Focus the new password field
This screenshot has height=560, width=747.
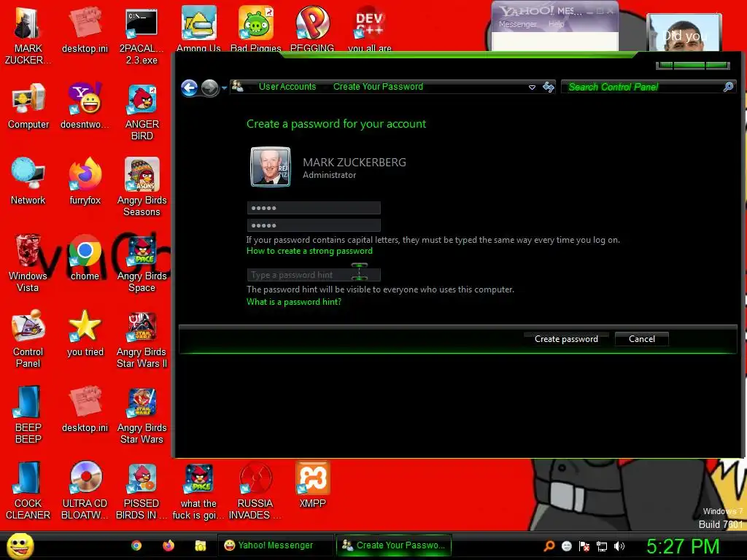[x=314, y=208]
